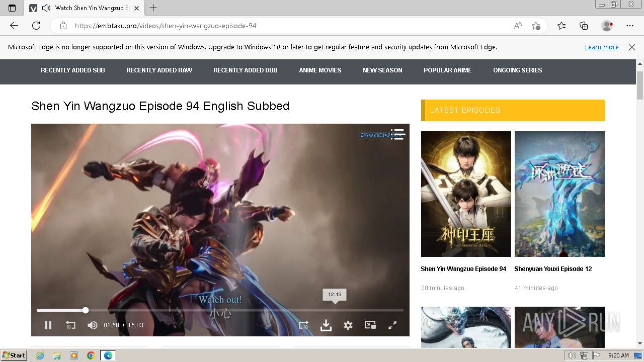Go back to the previous page

coord(14,26)
